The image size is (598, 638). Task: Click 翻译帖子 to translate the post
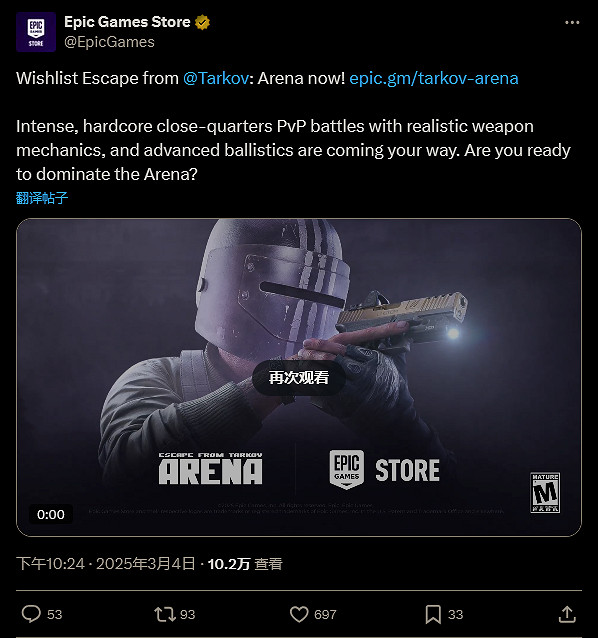tap(42, 198)
